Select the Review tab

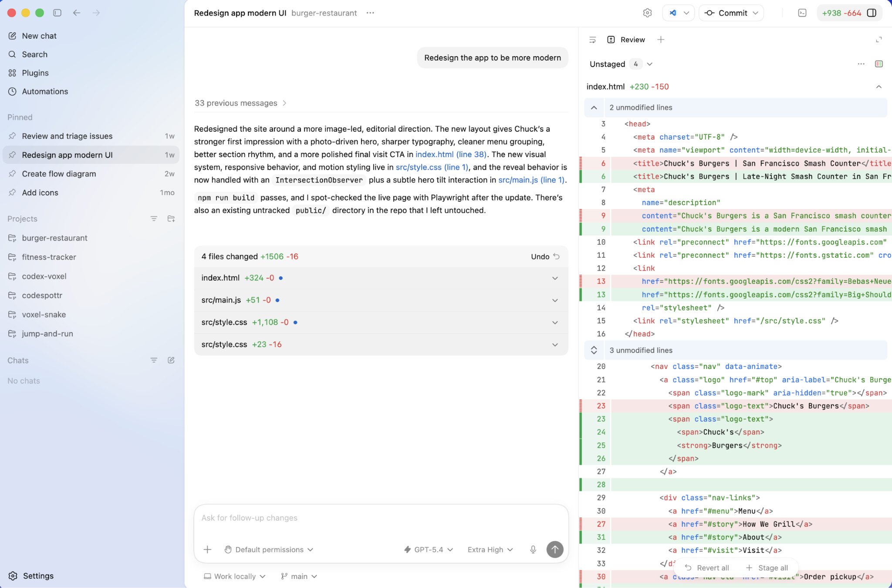pos(626,40)
